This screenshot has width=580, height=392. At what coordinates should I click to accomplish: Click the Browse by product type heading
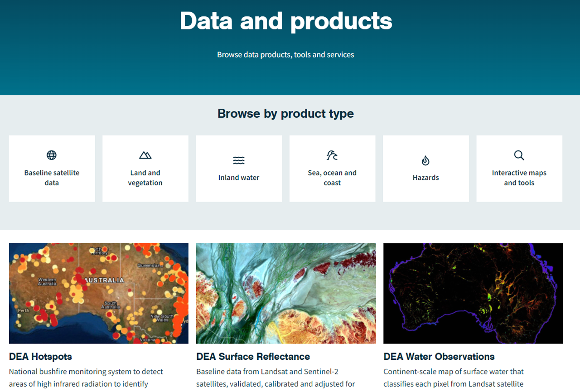285,113
